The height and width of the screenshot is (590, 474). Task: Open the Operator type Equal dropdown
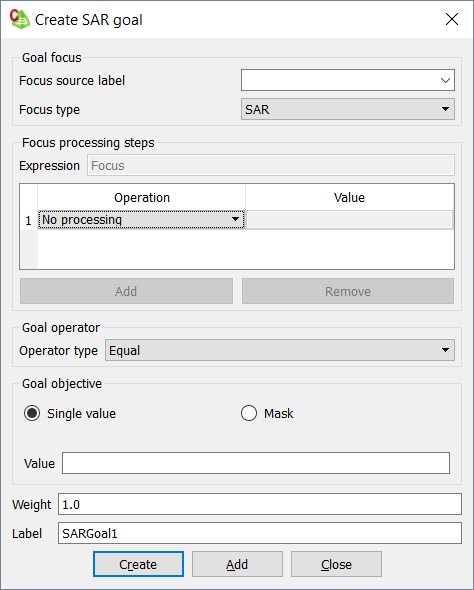tap(280, 350)
